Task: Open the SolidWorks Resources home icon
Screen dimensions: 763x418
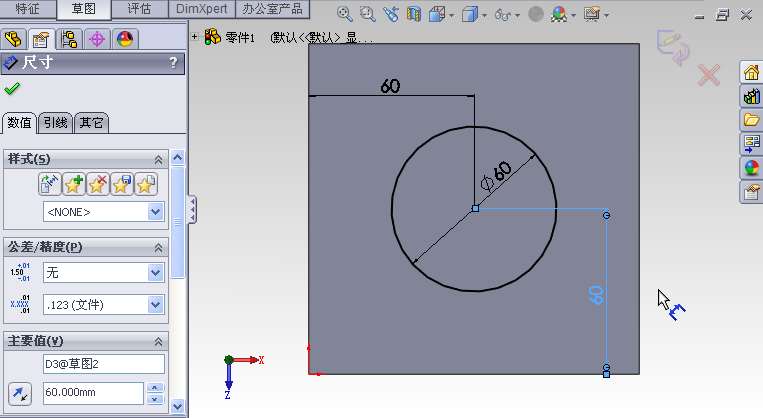Action: [x=750, y=72]
